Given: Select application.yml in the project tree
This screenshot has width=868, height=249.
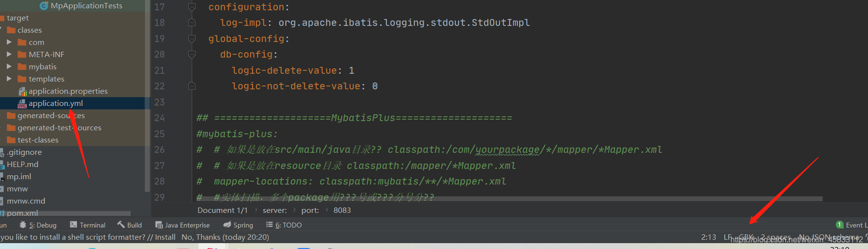Looking at the screenshot, I should point(56,103).
